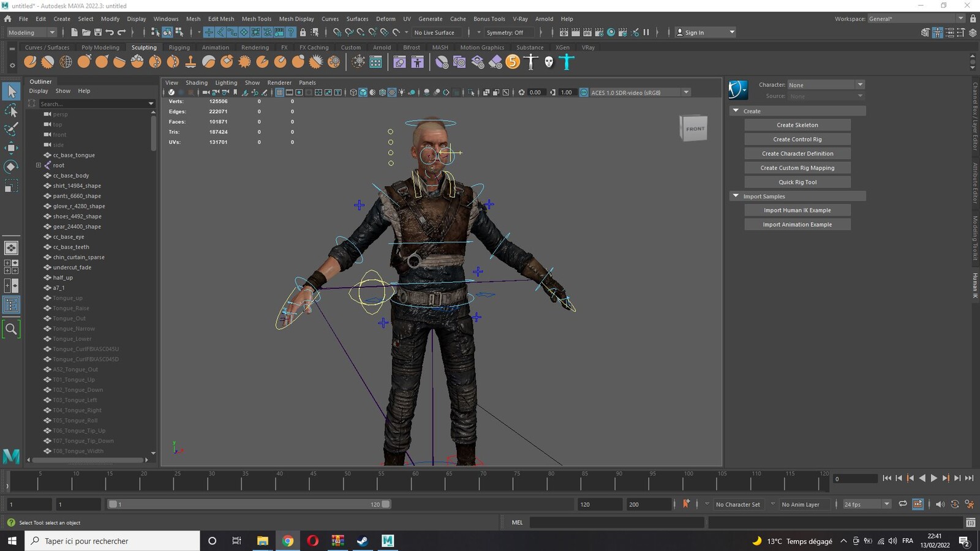Activate the Move tool in toolbox
The width and height of the screenshot is (980, 551).
pos(11,148)
